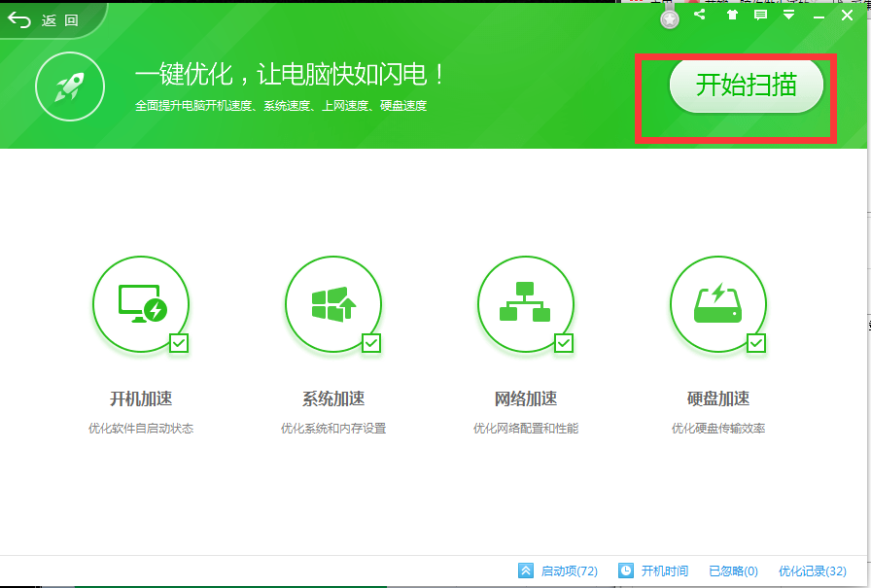Minimize the optimizer window
This screenshot has width=871, height=588.
click(x=819, y=17)
